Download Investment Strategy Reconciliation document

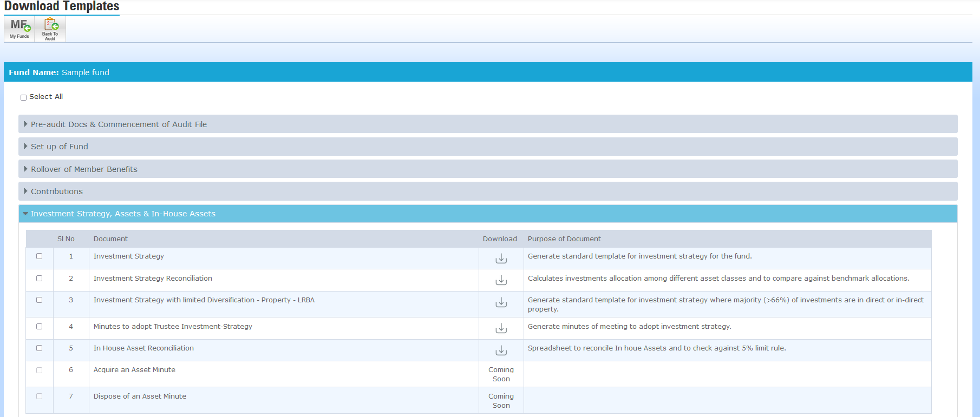[x=501, y=280]
